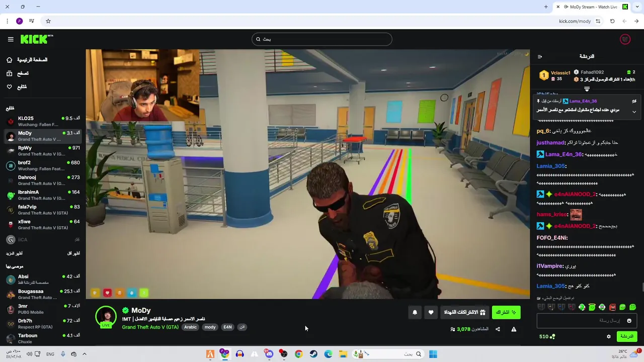Click the share stream icon
The image size is (644, 362).
tap(498, 329)
